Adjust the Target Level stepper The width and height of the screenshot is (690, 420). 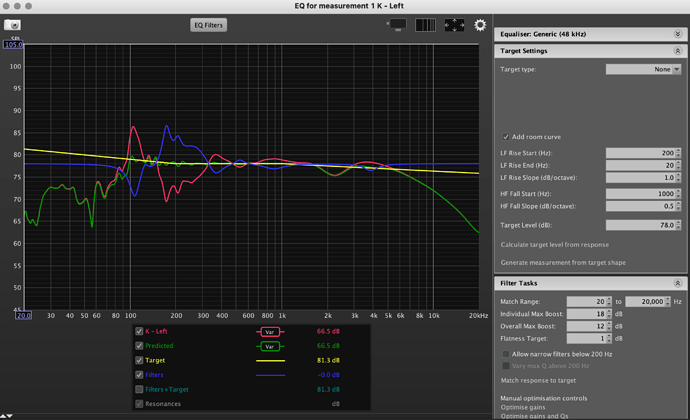click(678, 225)
